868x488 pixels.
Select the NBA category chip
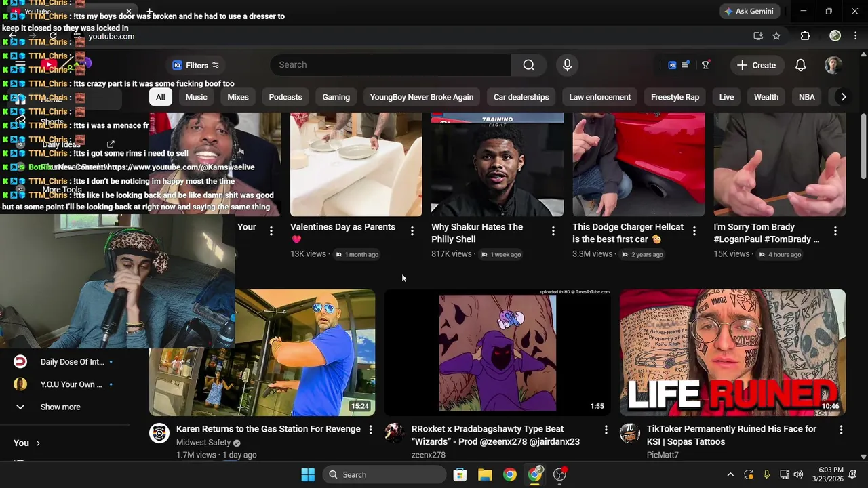tap(806, 97)
